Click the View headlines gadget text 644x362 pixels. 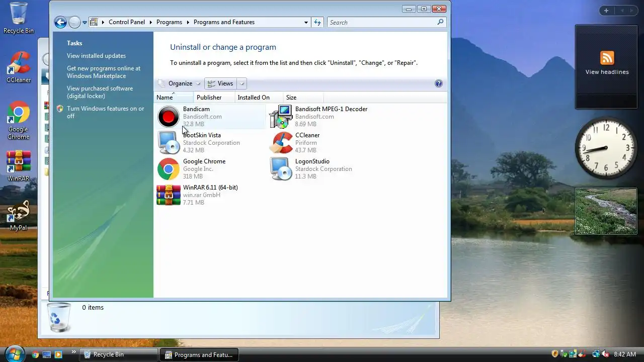(x=607, y=72)
